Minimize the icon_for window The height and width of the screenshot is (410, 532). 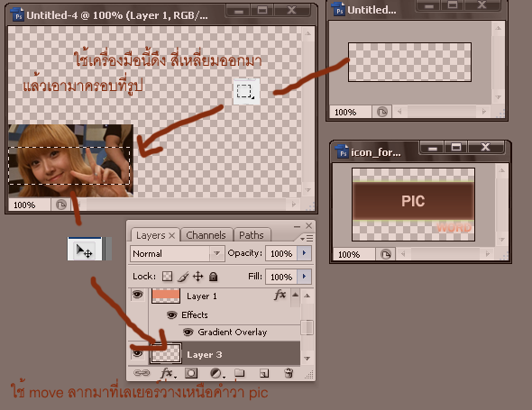432,148
